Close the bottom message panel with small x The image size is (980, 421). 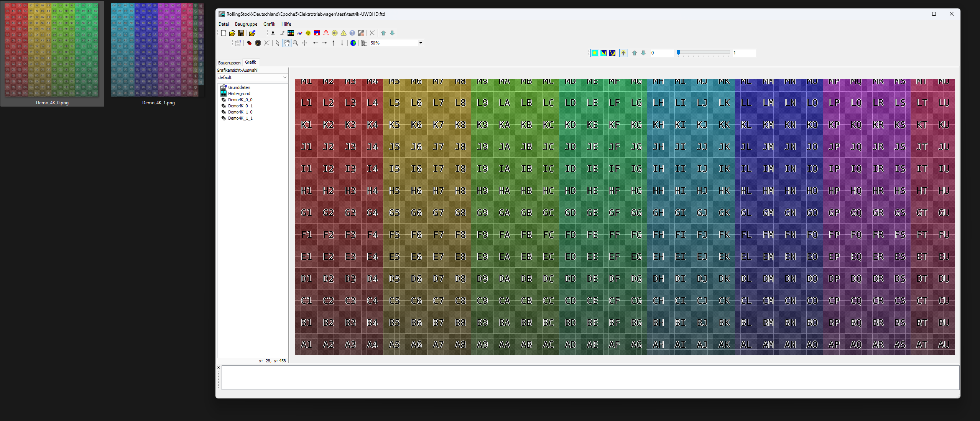[x=219, y=368]
